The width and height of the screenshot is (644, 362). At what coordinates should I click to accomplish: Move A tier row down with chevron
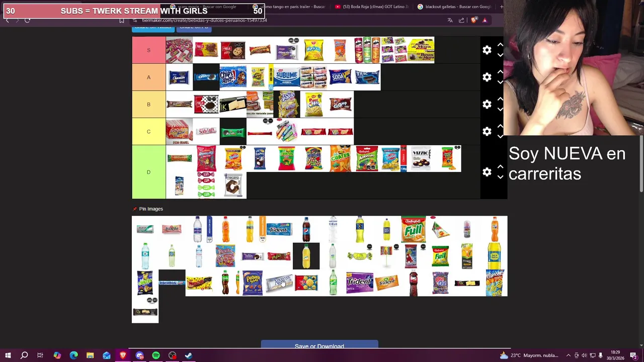coord(500,82)
